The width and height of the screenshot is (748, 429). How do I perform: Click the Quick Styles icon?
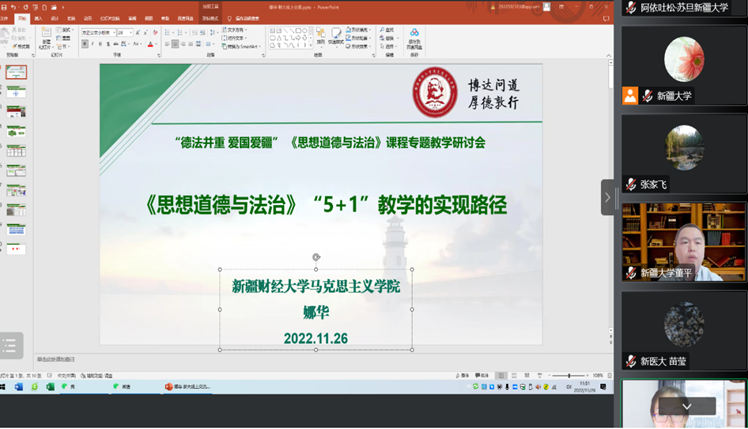[336, 38]
